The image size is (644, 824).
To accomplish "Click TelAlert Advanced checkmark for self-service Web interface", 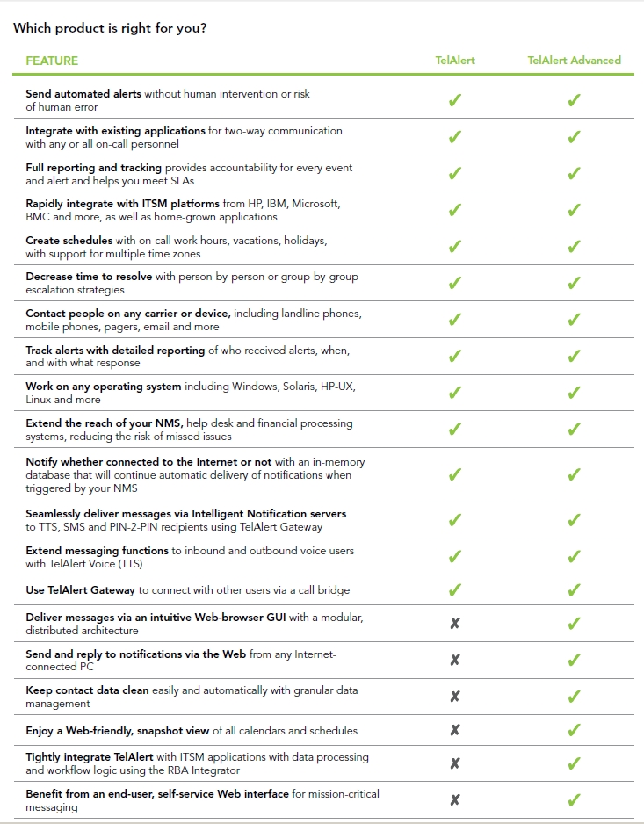I will 574,799.
